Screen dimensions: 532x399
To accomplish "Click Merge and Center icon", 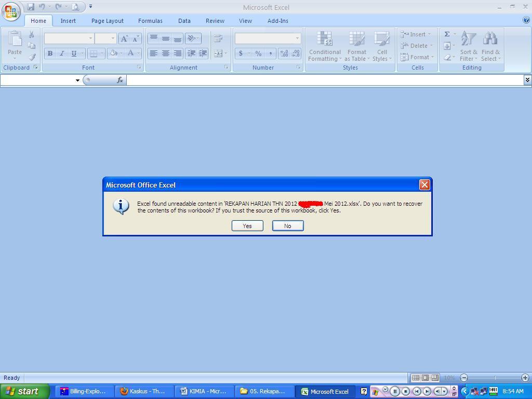I will [x=218, y=54].
